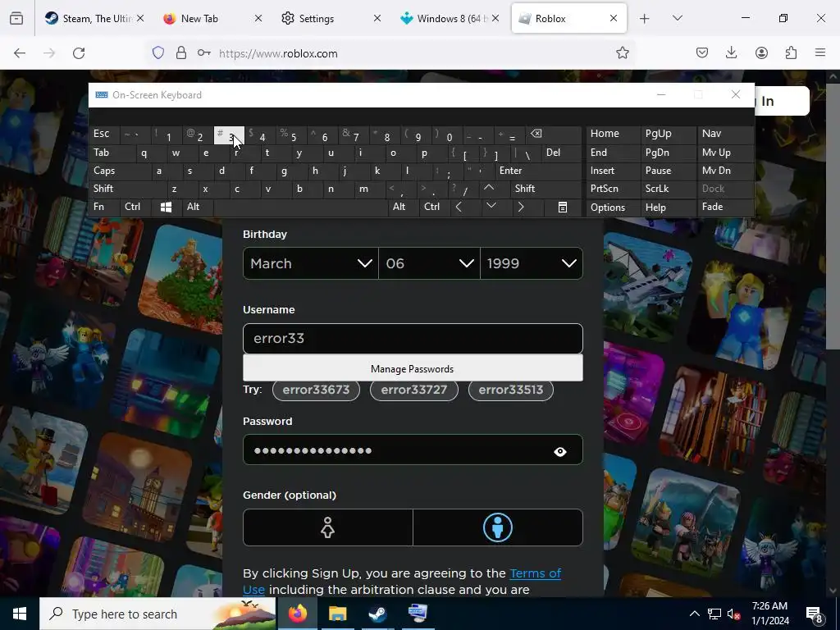
Task: Click the Windows logo key on On-Screen Keyboard
Action: (x=166, y=207)
